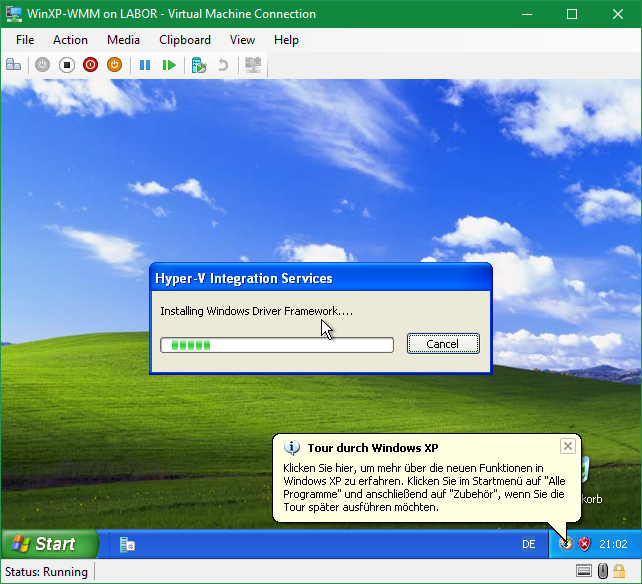Pause the virtual machine
The image size is (642, 584).
coord(145,65)
